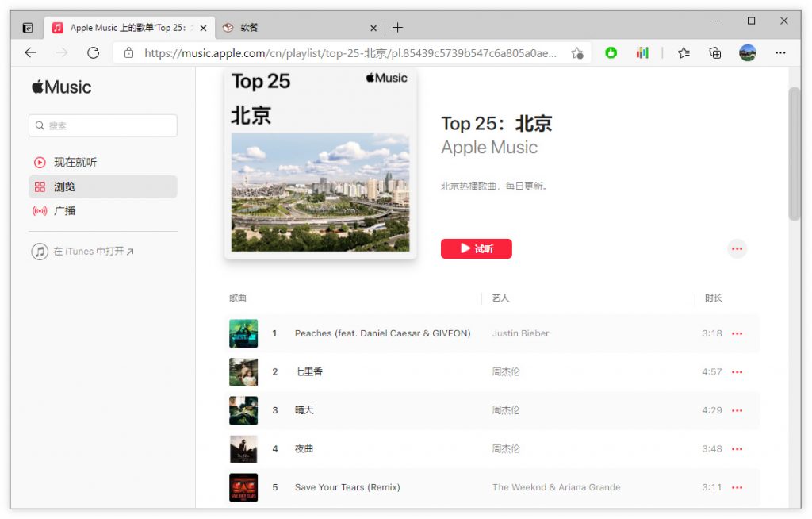Click the page vertical scrollbar thumb
Screen dimensions: 812x519
point(794,155)
